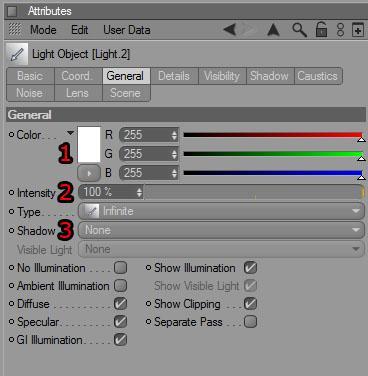Image resolution: width=368 pixels, height=376 pixels.
Task: Open new Attribute Manager icon
Action: (358, 30)
